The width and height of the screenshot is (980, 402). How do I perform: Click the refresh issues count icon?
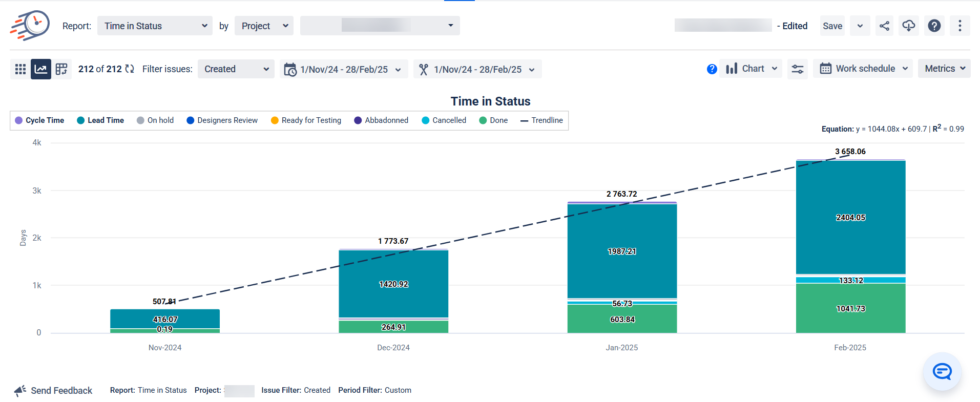130,69
